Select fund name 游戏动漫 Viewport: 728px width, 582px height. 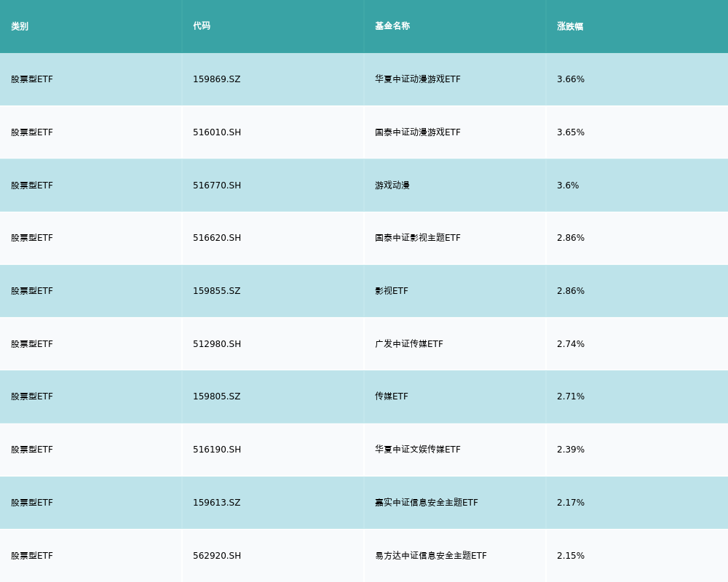[392, 186]
